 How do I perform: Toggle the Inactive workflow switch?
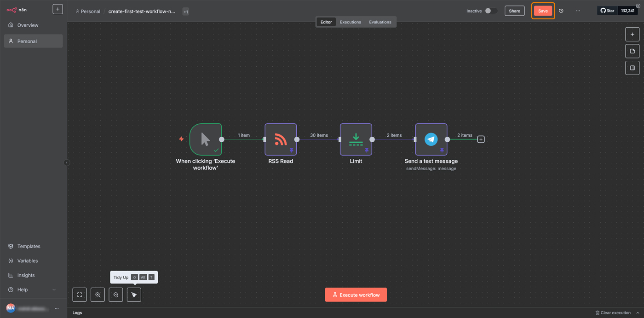491,11
